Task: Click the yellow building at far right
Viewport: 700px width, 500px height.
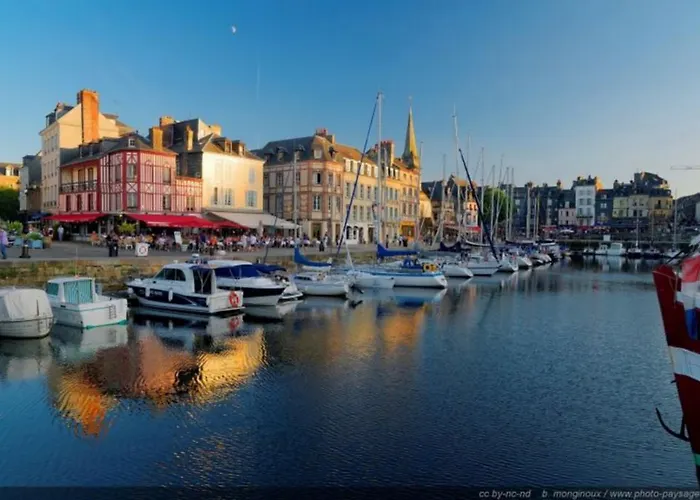Action: click(642, 205)
